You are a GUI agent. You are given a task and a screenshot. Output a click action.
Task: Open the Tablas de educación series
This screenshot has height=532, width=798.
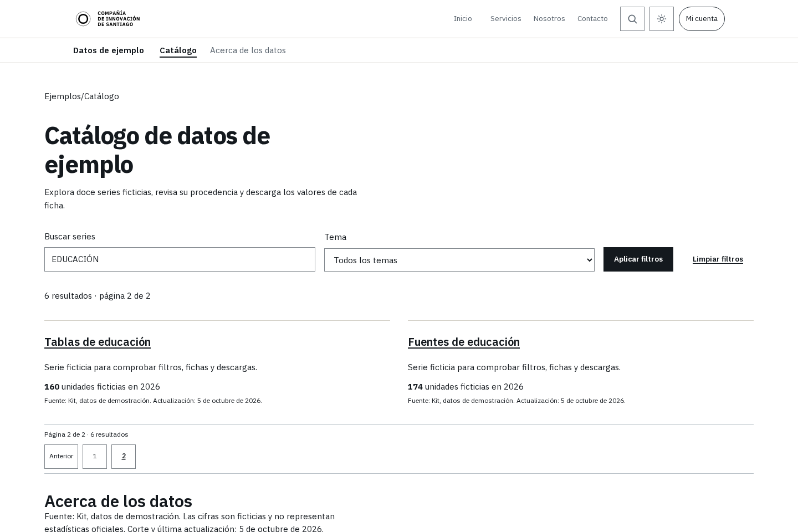pyautogui.click(x=98, y=342)
